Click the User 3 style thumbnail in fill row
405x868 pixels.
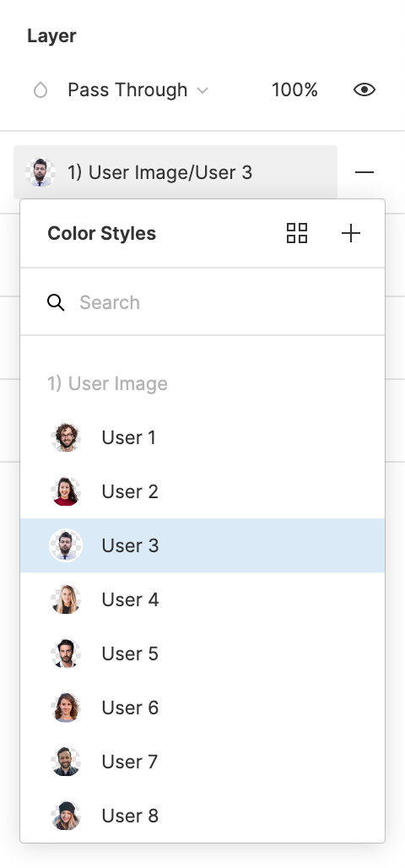pos(40,172)
